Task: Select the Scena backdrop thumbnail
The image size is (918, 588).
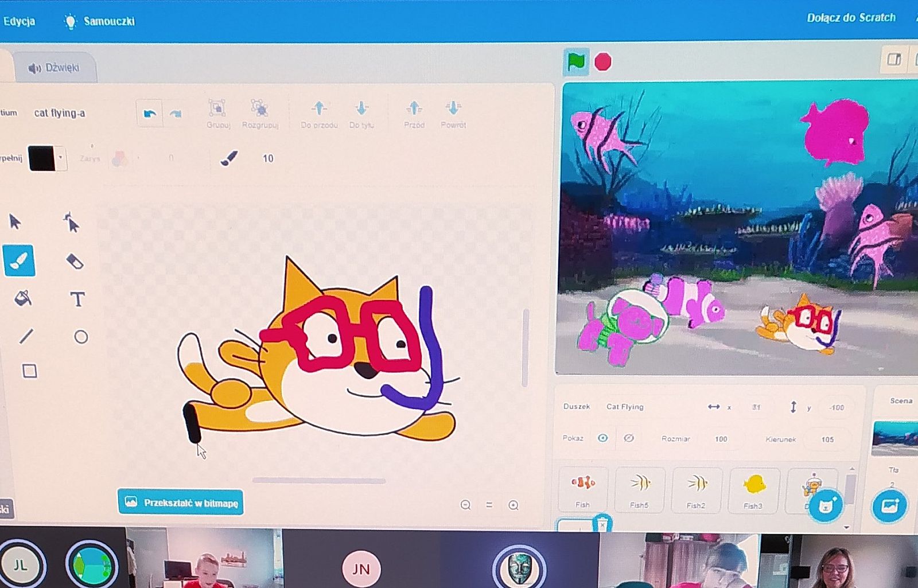Action: pyautogui.click(x=894, y=438)
